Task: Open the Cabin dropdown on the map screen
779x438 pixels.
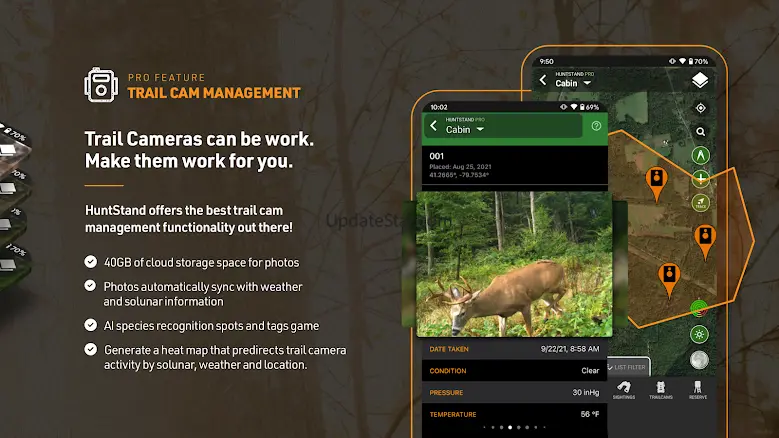Action: point(573,83)
